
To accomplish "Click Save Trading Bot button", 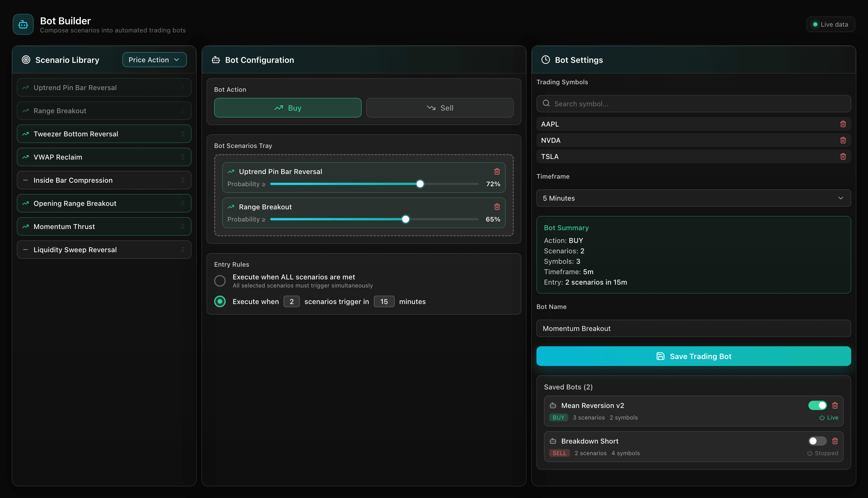I will 693,356.
